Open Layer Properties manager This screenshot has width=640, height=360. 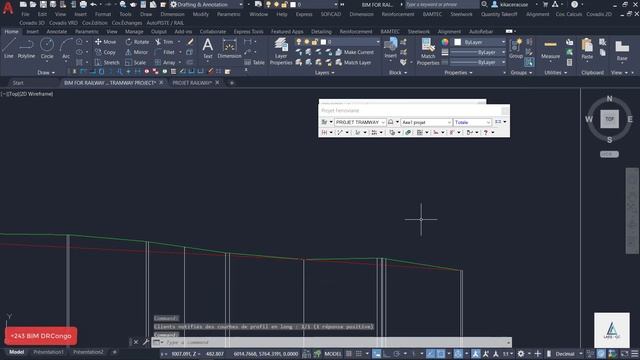(281, 51)
